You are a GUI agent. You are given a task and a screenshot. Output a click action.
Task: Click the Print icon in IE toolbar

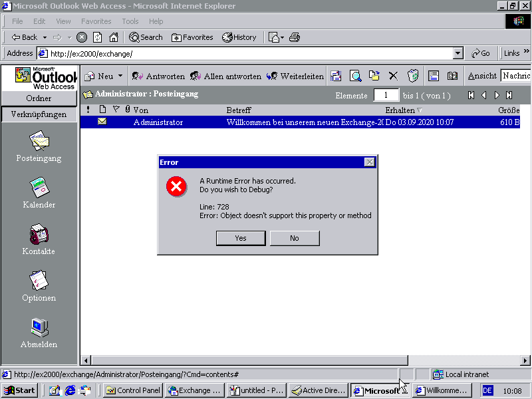pyautogui.click(x=294, y=37)
